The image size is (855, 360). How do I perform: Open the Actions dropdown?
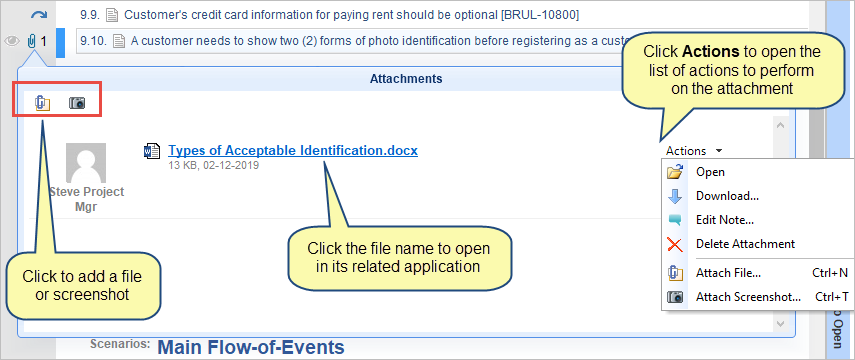(x=695, y=151)
